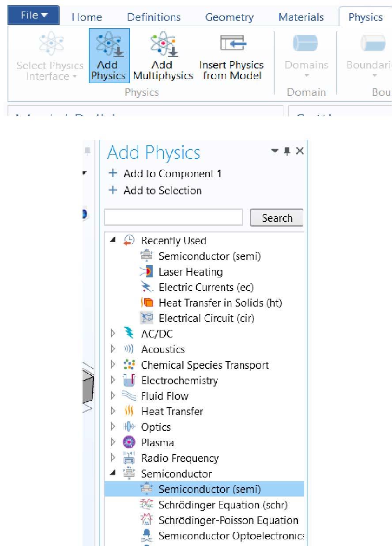The height and width of the screenshot is (546, 392).
Task: Switch to the Definitions ribbon tab
Action: 154,17
